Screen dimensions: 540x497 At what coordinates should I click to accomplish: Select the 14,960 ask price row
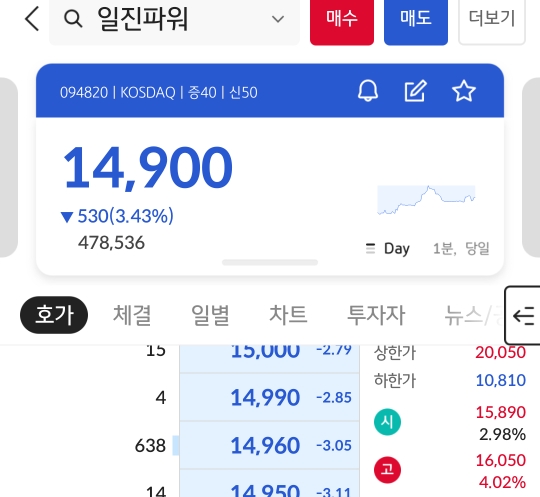click(x=269, y=445)
